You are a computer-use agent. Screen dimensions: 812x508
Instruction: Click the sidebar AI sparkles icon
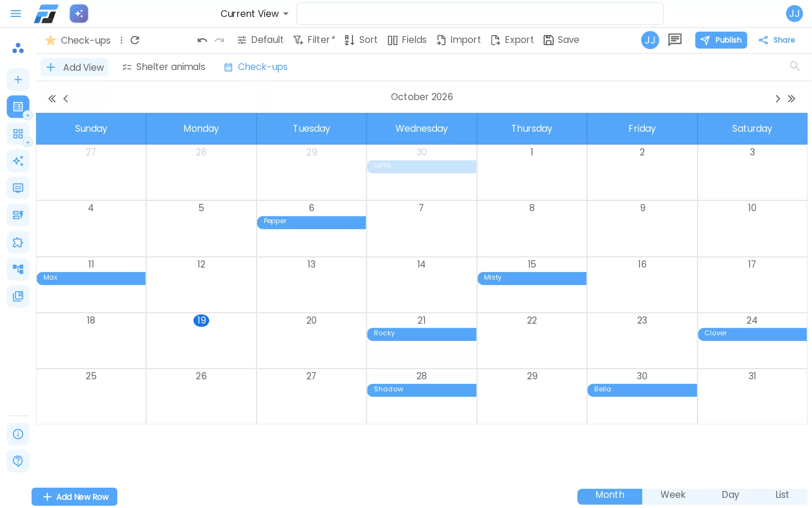tap(18, 161)
